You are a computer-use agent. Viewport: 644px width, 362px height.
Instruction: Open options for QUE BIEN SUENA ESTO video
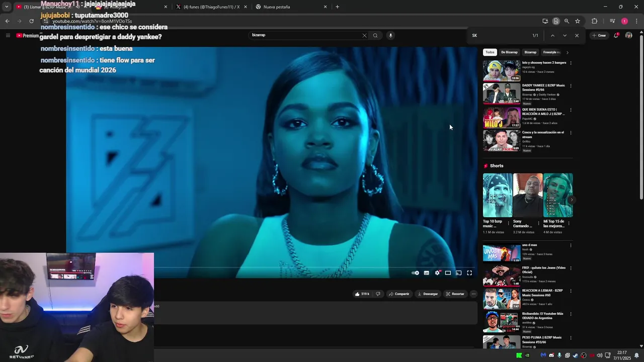[571, 110]
